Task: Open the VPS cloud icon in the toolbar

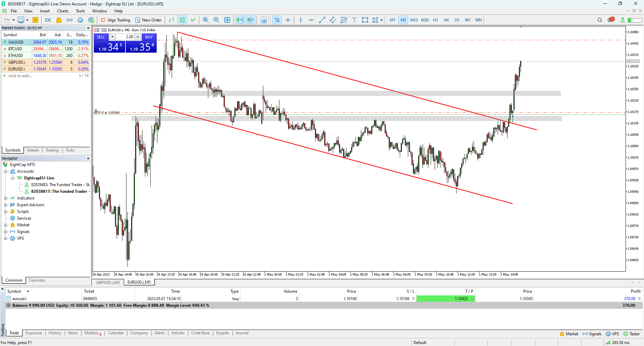Action: point(80,20)
